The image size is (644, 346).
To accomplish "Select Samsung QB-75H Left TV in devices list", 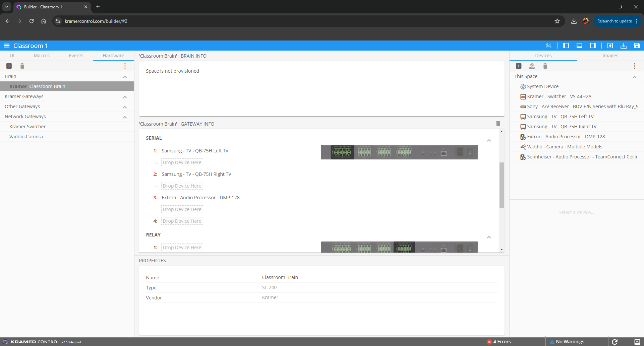I will point(577,117).
